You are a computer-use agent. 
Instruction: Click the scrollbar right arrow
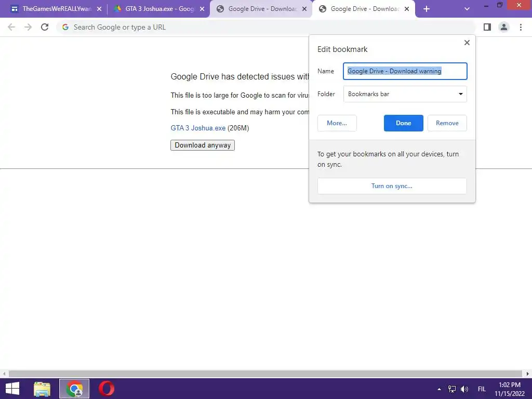point(527,374)
